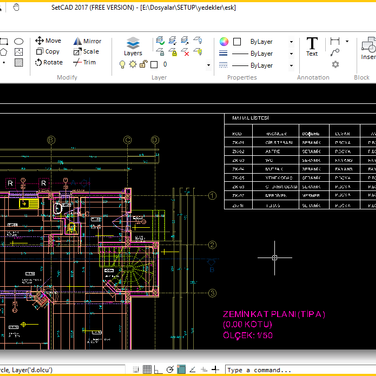The width and height of the screenshot is (376, 376).
Task: Click the grid axis bubble labeled 3
Action: click(212, 293)
